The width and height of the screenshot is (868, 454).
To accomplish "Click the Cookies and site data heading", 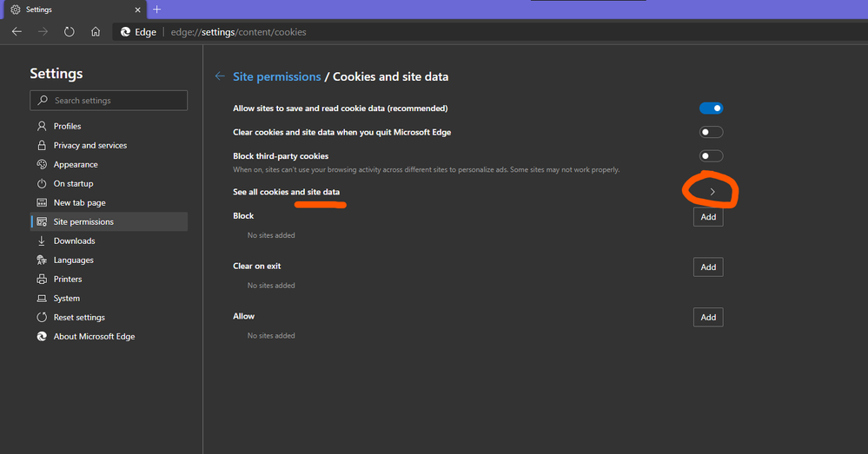I will (x=390, y=77).
